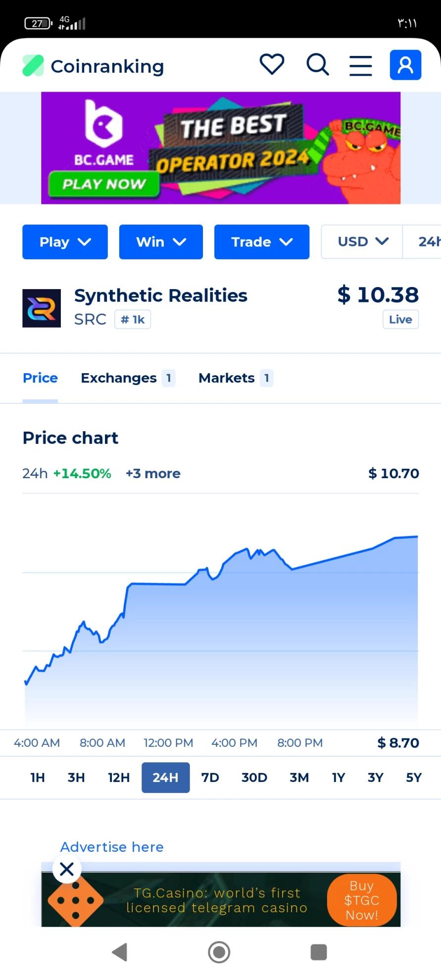Image resolution: width=441 pixels, height=980 pixels.
Task: Switch to the Exchanges tab
Action: 128,378
